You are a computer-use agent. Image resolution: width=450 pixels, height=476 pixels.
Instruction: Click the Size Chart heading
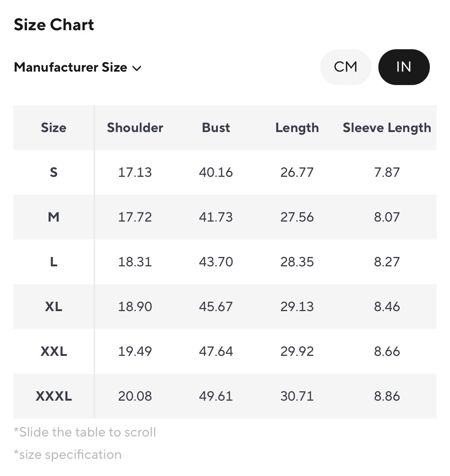click(x=54, y=25)
